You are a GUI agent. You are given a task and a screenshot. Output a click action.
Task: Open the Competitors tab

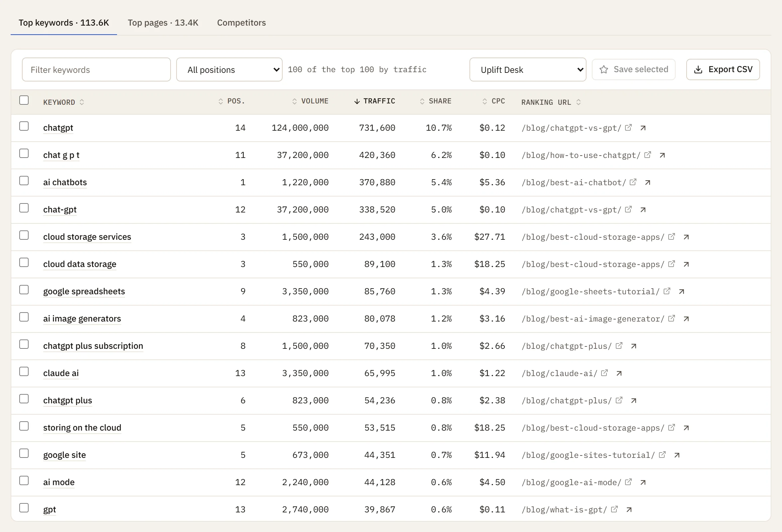(241, 23)
